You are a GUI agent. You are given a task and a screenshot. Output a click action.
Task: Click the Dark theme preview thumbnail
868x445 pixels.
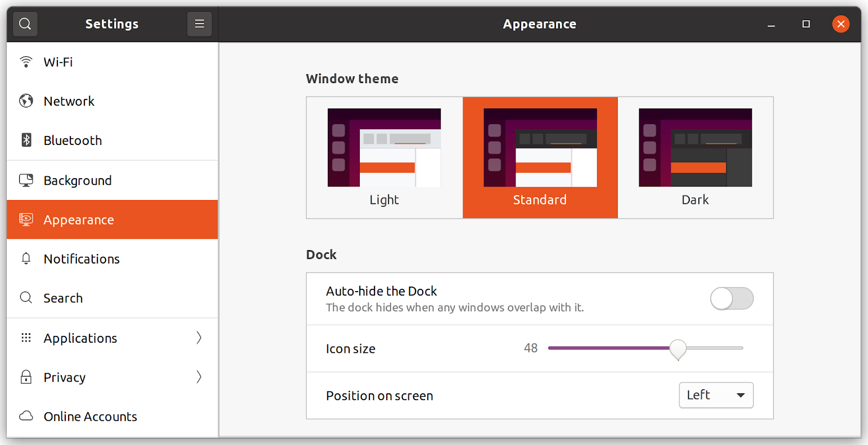(695, 148)
